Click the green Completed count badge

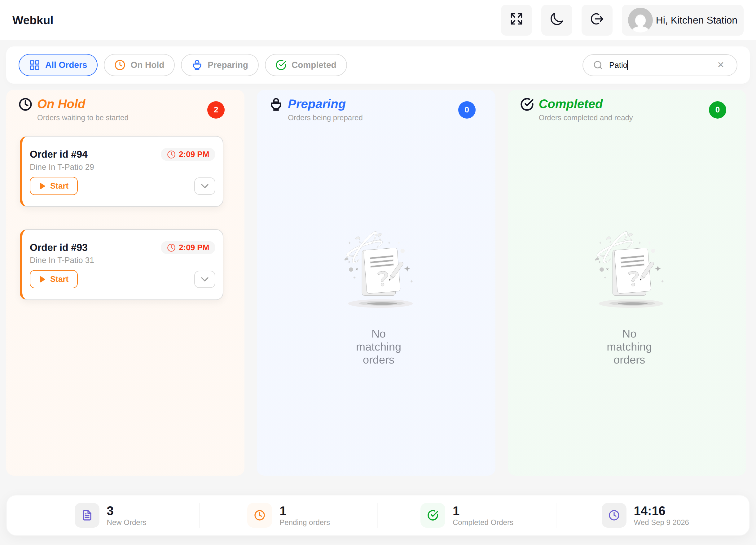click(717, 110)
